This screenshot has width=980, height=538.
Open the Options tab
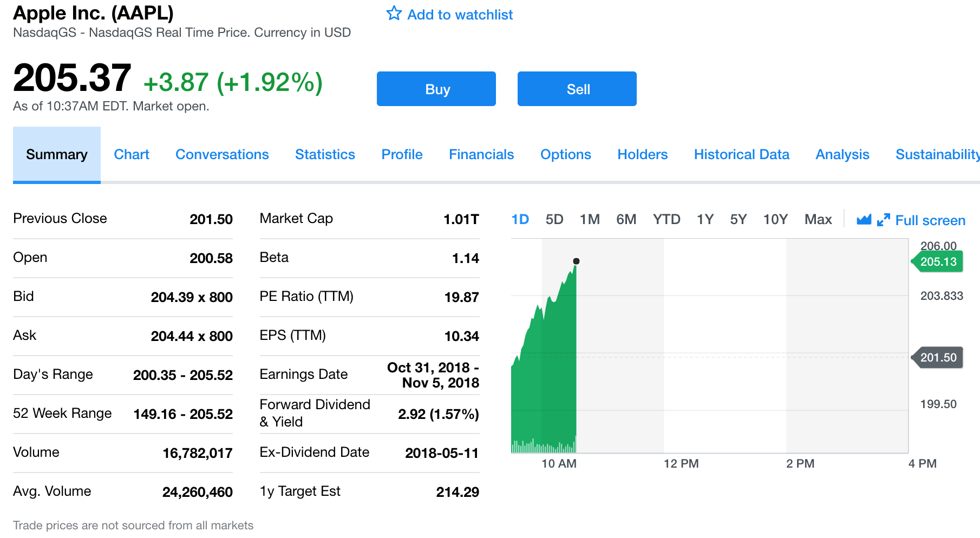[x=566, y=155]
